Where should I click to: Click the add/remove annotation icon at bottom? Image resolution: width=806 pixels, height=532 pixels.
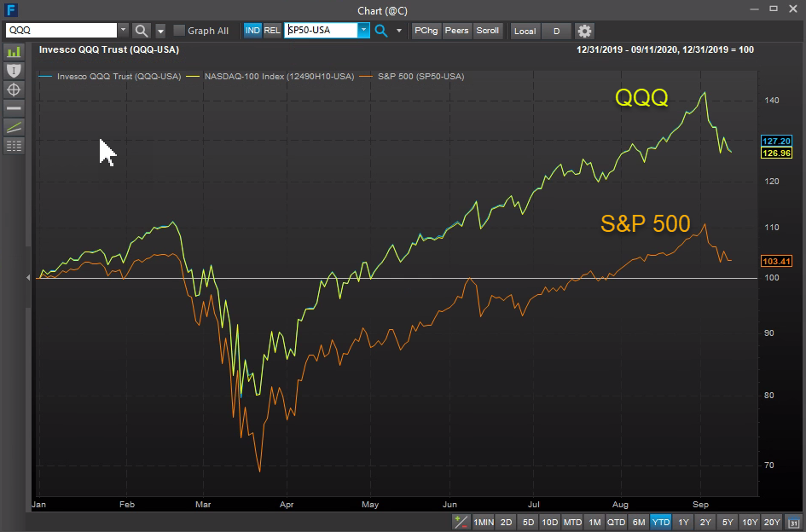461,523
